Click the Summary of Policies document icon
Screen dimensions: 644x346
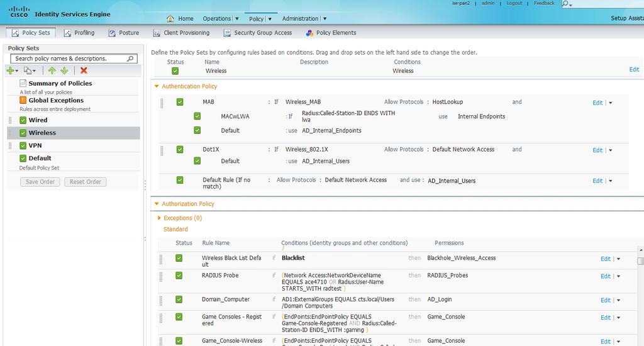click(23, 83)
